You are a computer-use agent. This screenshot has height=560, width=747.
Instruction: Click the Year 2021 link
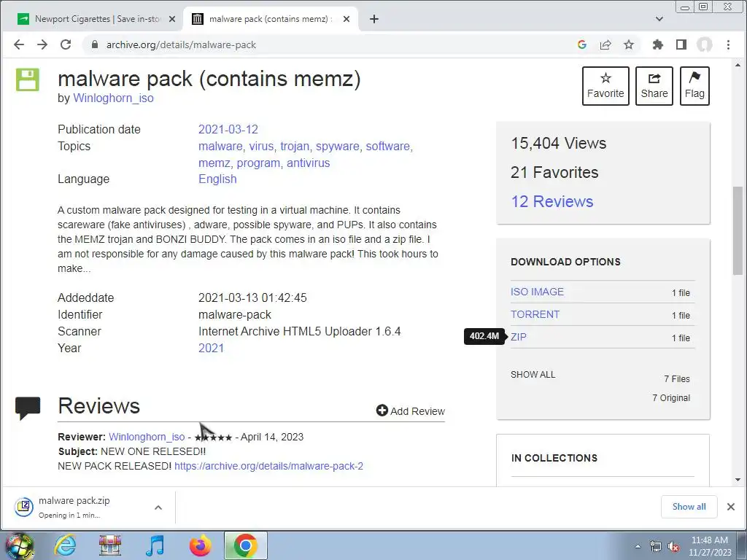211,348
